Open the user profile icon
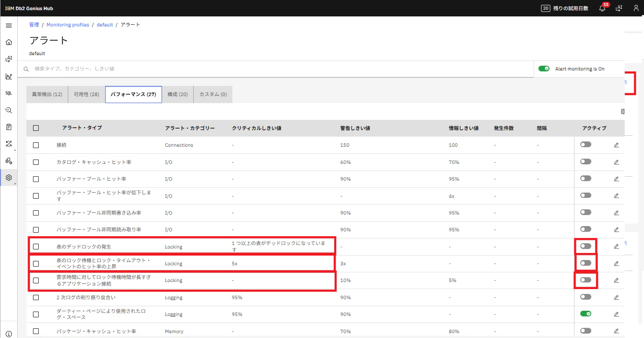Viewport: 644px width, 338px height. click(636, 8)
